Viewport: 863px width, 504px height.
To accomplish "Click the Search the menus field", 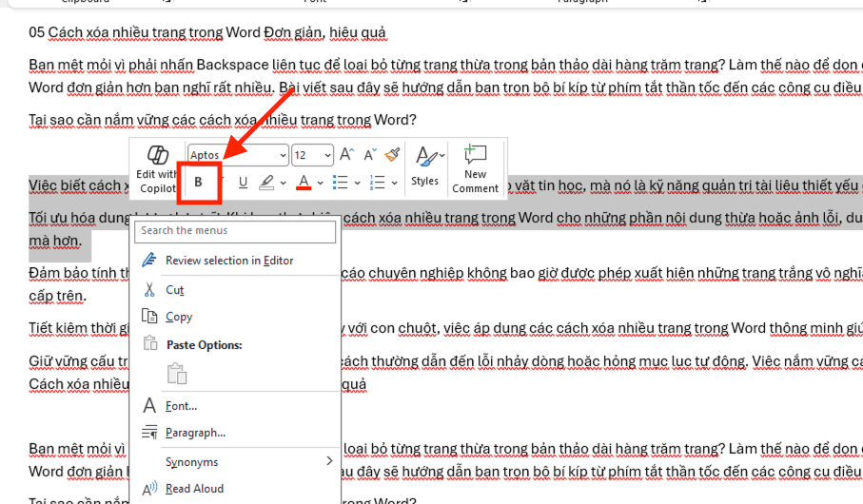I will (x=235, y=231).
